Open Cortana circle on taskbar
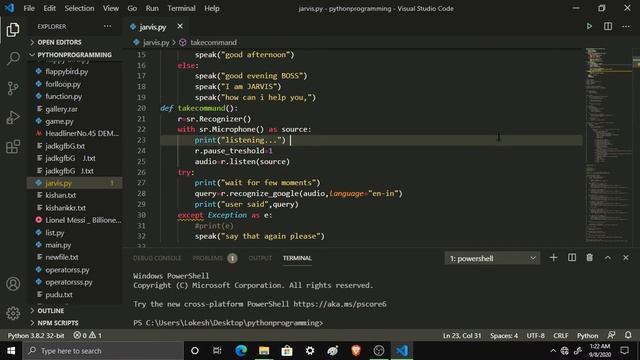This screenshot has height=360, width=640. (x=195, y=351)
